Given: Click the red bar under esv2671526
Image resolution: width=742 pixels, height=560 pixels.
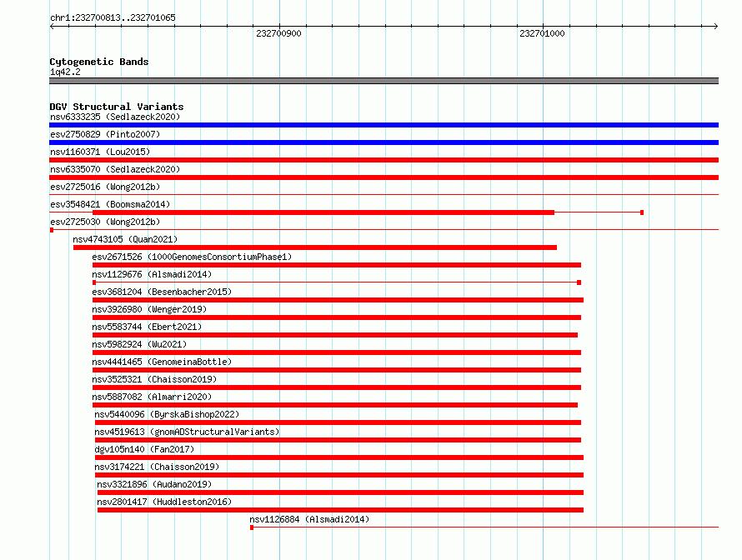Looking at the screenshot, I should (337, 265).
